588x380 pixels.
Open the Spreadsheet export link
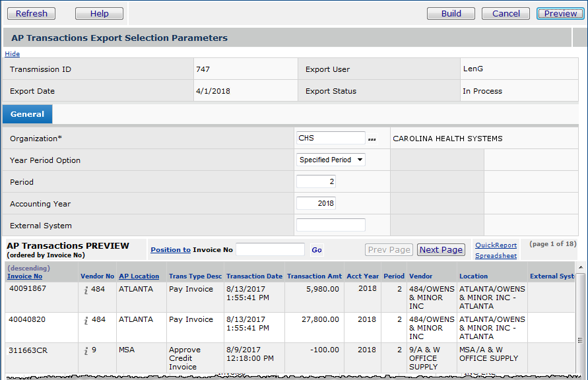coord(496,255)
